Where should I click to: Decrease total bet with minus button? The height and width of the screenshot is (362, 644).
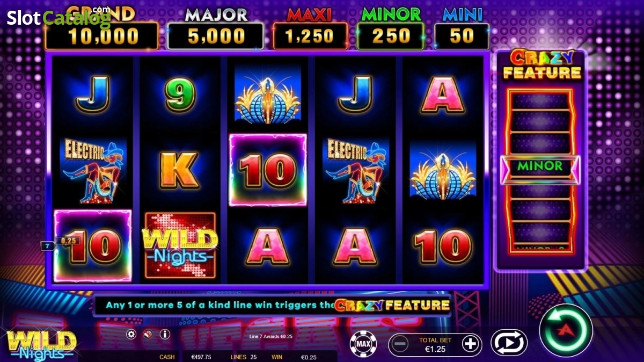(399, 343)
